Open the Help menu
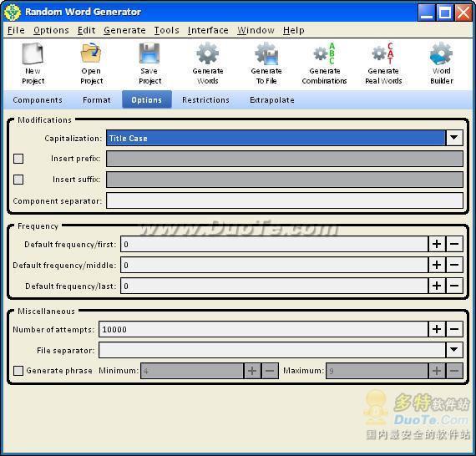The width and height of the screenshot is (476, 456). point(294,30)
